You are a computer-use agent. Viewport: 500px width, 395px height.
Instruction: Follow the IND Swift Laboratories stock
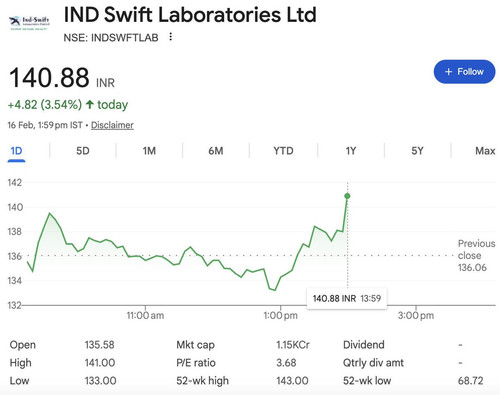click(464, 72)
